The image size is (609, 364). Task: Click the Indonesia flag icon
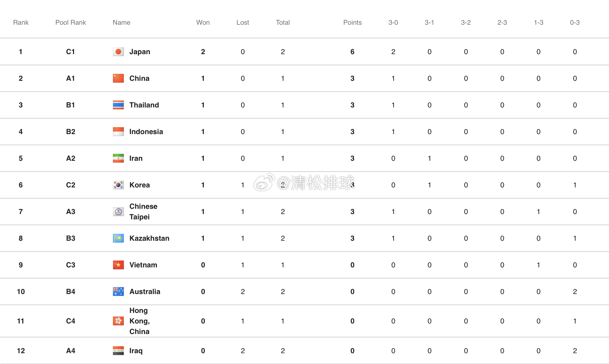[118, 132]
